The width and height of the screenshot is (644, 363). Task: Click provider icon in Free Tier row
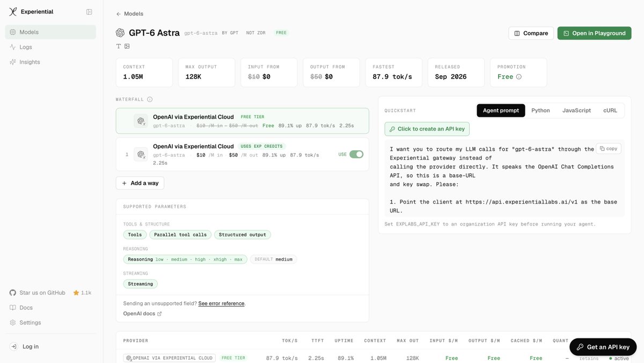(141, 121)
